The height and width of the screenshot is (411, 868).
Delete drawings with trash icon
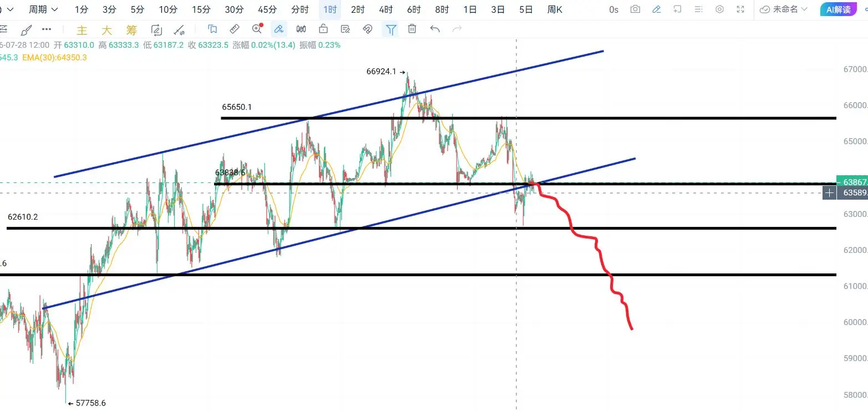click(x=412, y=29)
